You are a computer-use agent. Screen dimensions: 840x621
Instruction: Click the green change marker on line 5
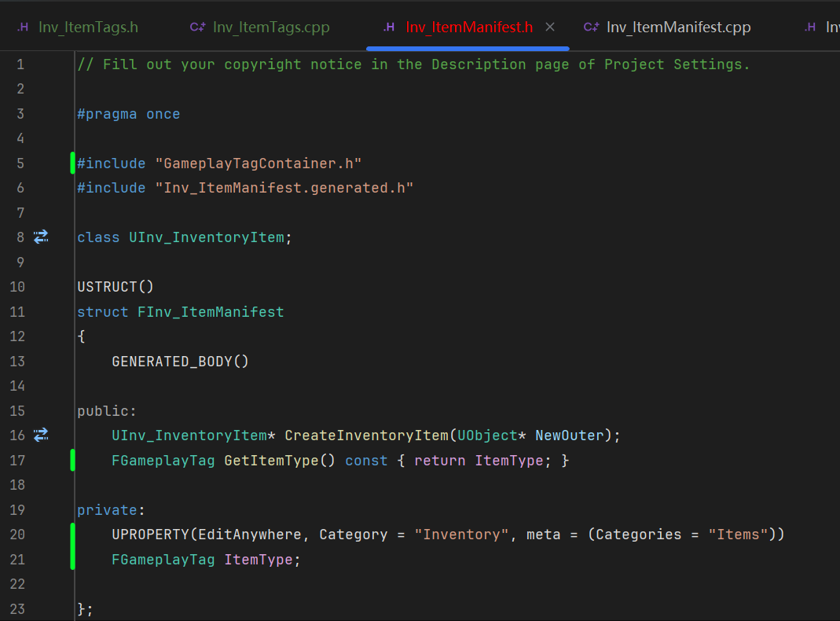pyautogui.click(x=72, y=163)
